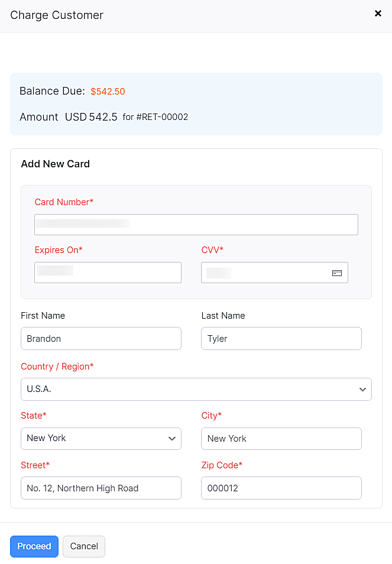Click the Country / Region chevron arrow
Viewport: 392px width, 564px height.
(362, 390)
